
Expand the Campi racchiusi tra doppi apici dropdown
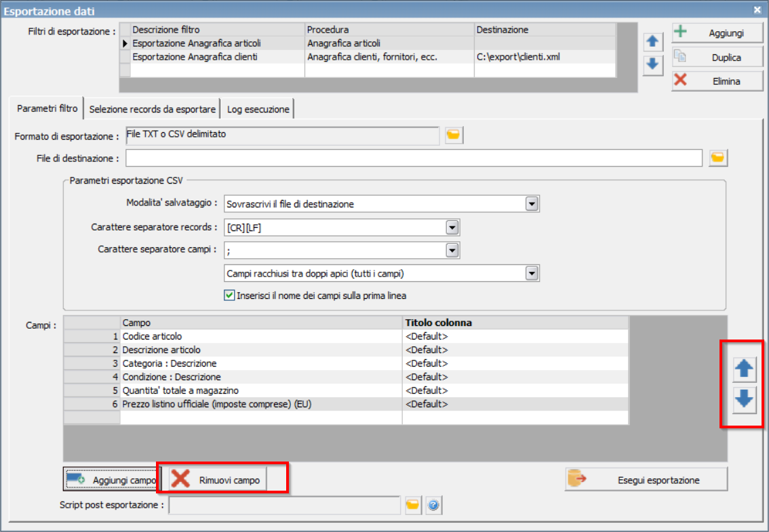[532, 273]
